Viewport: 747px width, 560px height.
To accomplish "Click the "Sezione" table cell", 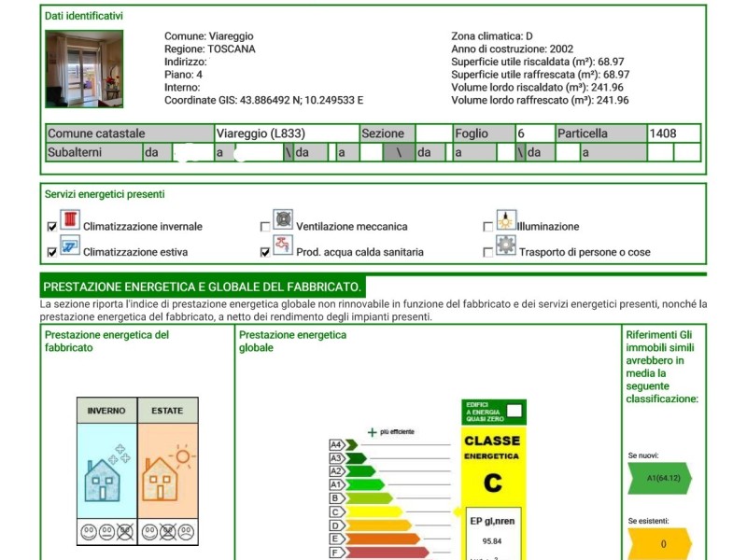I will click(x=388, y=133).
